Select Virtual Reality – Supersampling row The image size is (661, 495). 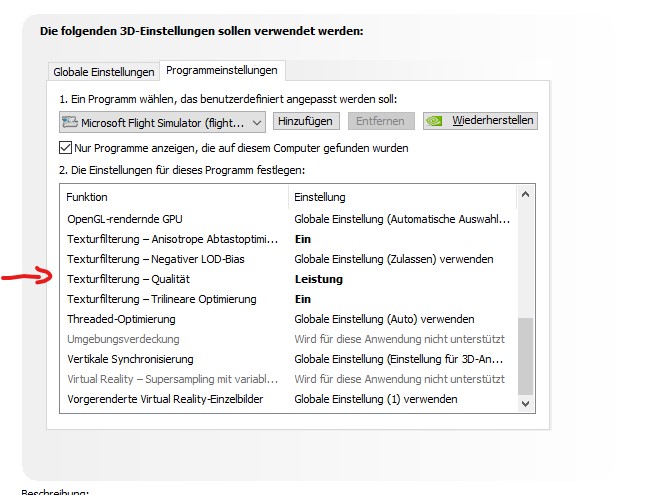[288, 379]
